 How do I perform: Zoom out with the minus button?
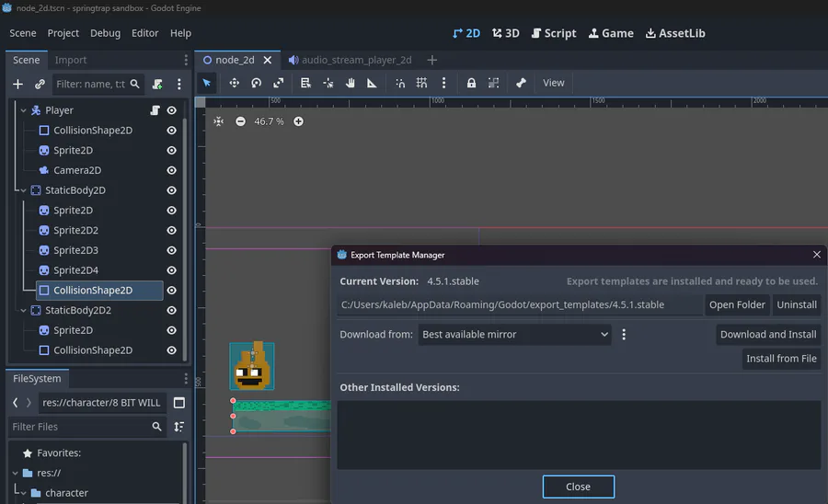coord(240,121)
